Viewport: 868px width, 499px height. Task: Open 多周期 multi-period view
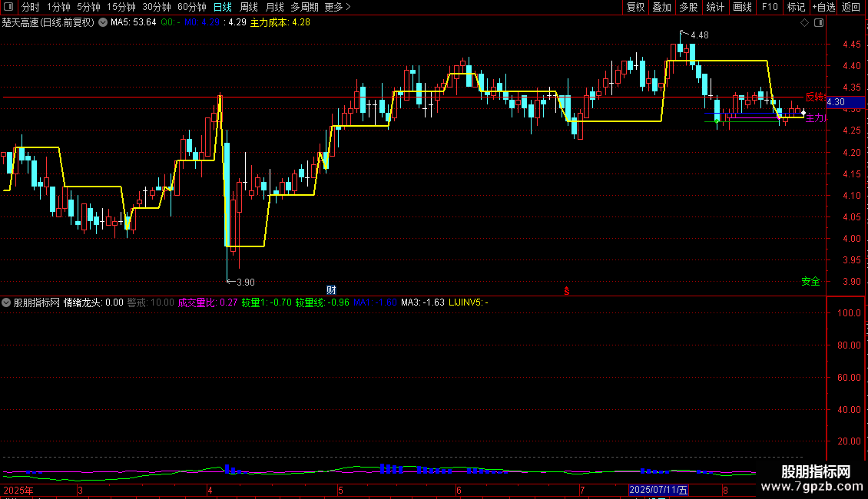304,7
